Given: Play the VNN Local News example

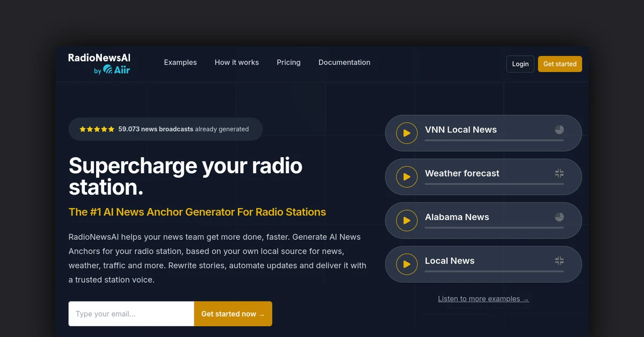Looking at the screenshot, I should click(x=406, y=133).
